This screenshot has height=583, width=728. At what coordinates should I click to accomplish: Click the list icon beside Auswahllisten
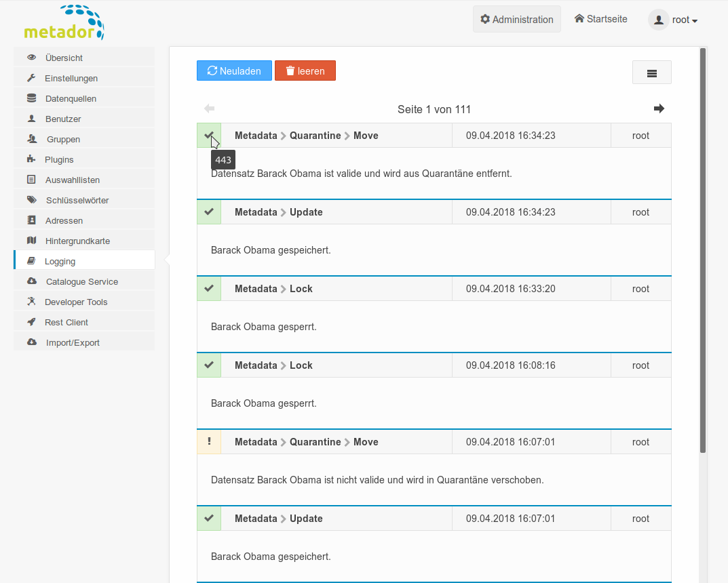coord(32,180)
